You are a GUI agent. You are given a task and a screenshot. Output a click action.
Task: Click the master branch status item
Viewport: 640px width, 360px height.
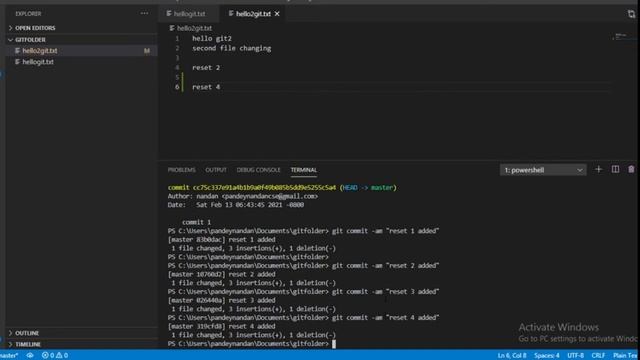click(9, 356)
